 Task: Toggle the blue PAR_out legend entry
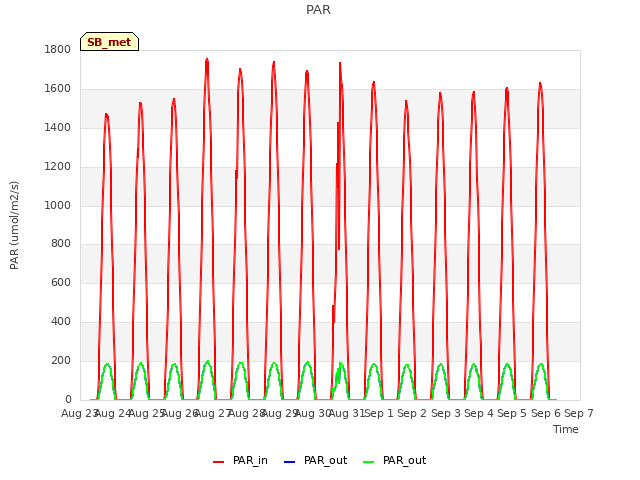click(315, 461)
